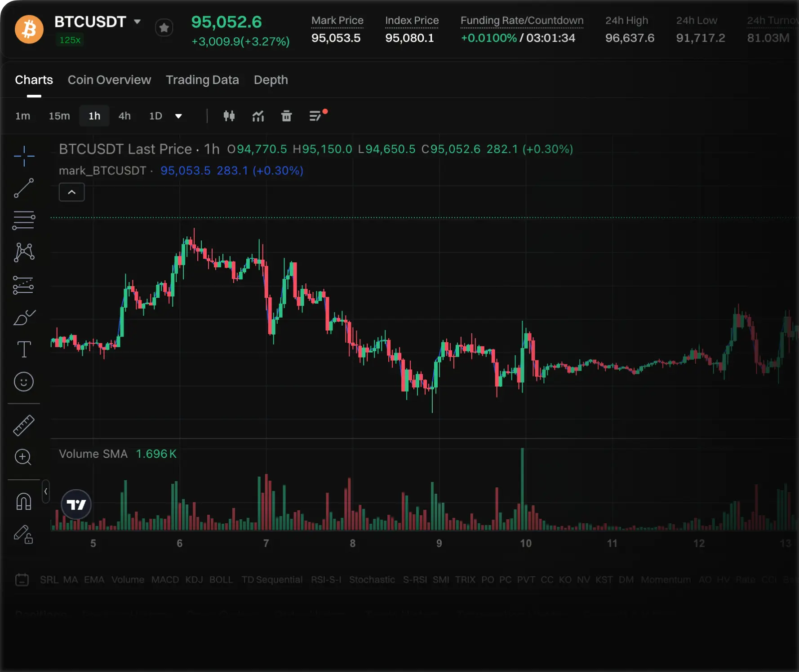Select the brush drawing tool

(x=24, y=318)
